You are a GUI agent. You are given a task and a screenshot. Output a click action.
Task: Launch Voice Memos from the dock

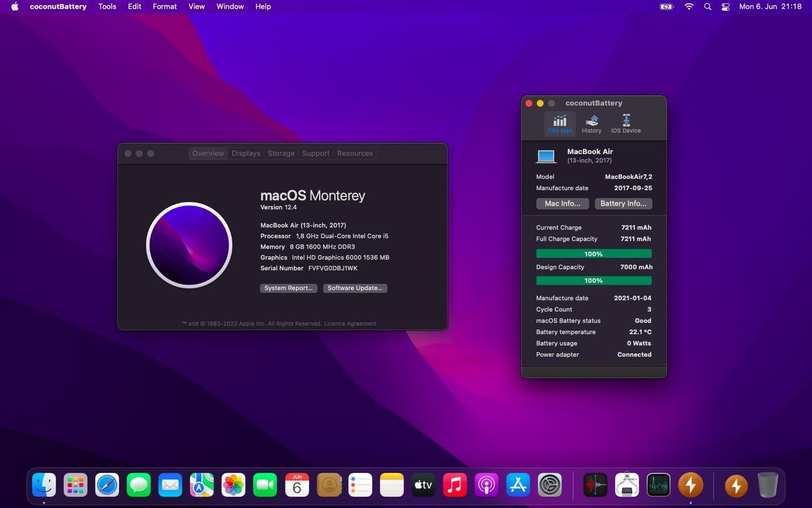point(595,485)
